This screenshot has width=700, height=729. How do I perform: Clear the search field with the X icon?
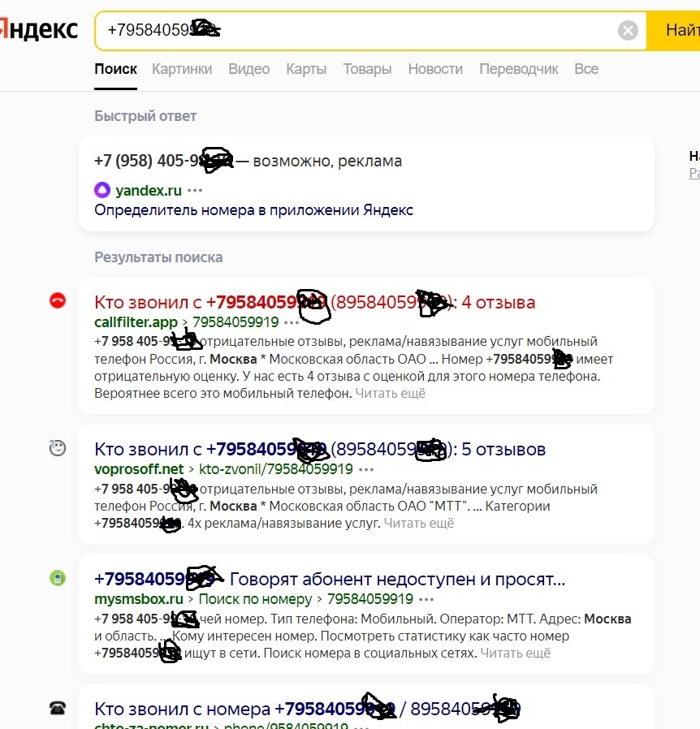[x=628, y=31]
